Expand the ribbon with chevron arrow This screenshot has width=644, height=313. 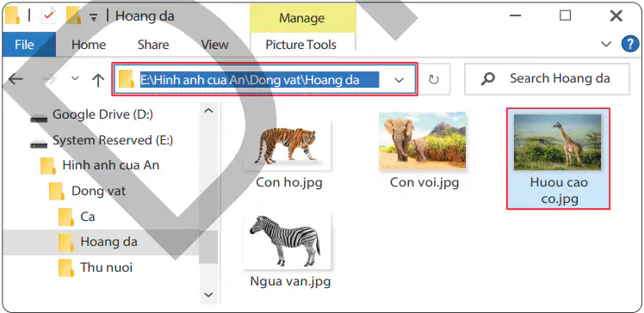(606, 44)
